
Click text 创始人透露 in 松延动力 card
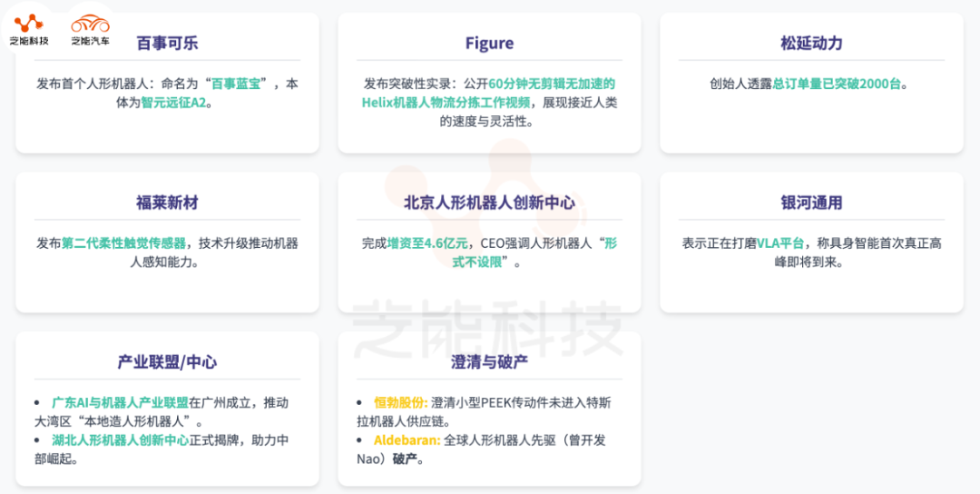(740, 84)
